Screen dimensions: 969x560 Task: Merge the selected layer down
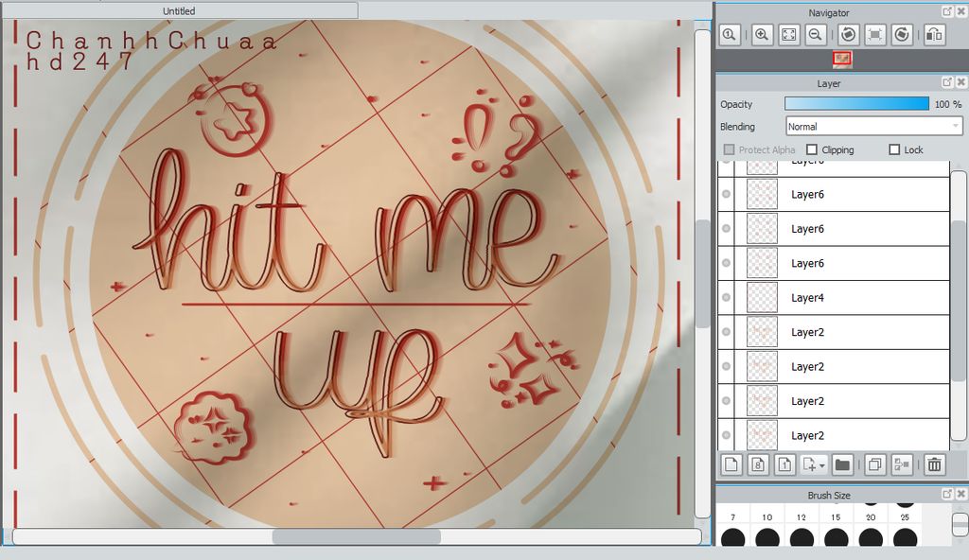(902, 464)
